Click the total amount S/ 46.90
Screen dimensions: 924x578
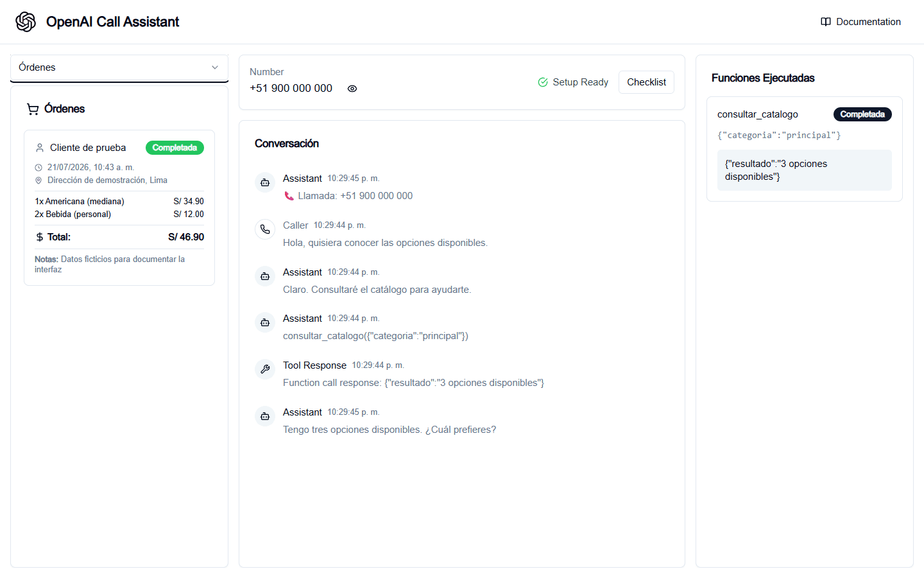(186, 237)
